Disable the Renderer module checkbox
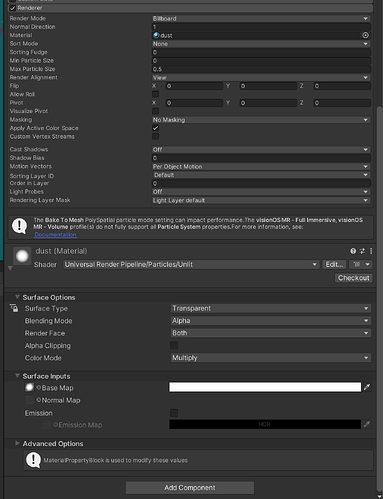Screen dimensions: 383x499 [x=13, y=8]
